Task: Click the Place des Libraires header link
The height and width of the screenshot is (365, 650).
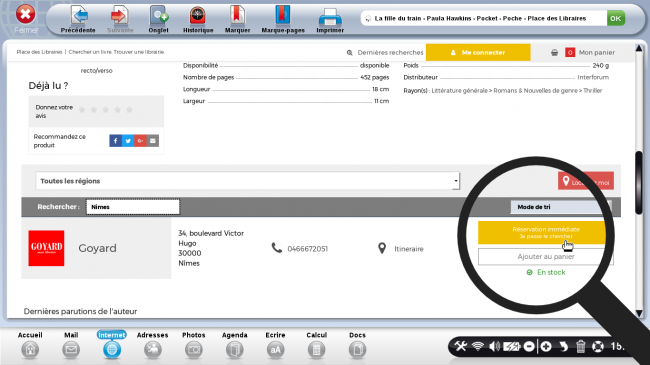Action: (39, 52)
